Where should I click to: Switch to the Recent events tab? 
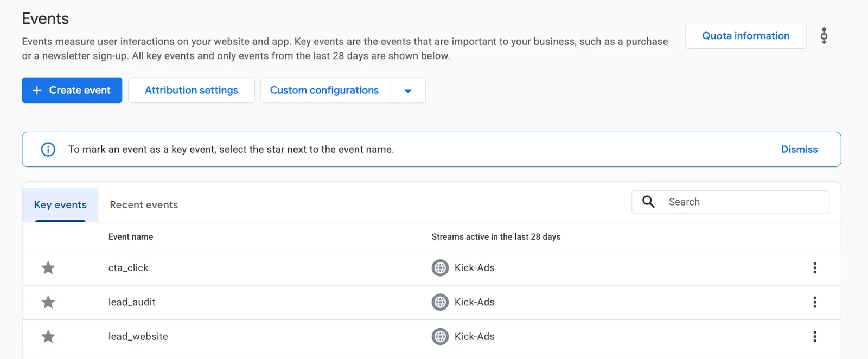point(144,204)
